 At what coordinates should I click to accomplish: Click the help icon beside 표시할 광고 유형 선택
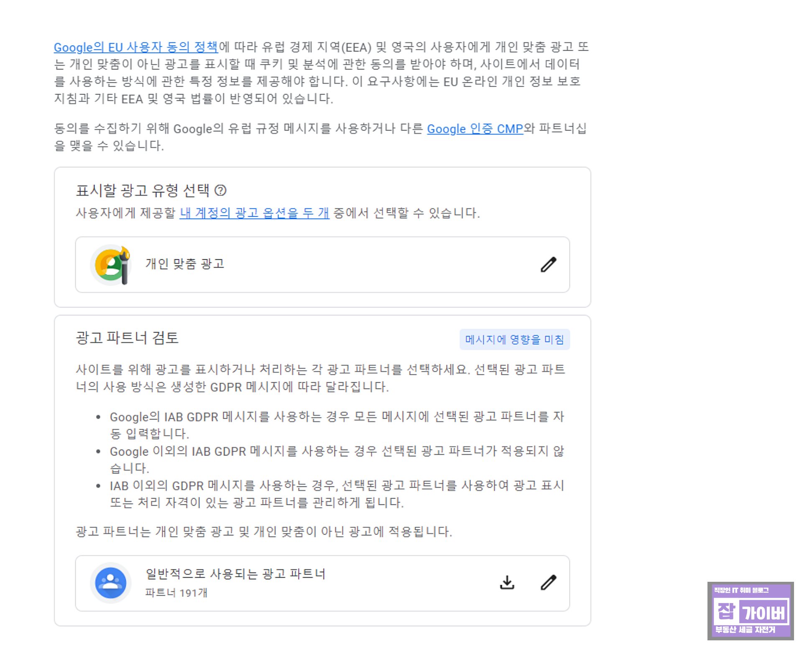220,191
